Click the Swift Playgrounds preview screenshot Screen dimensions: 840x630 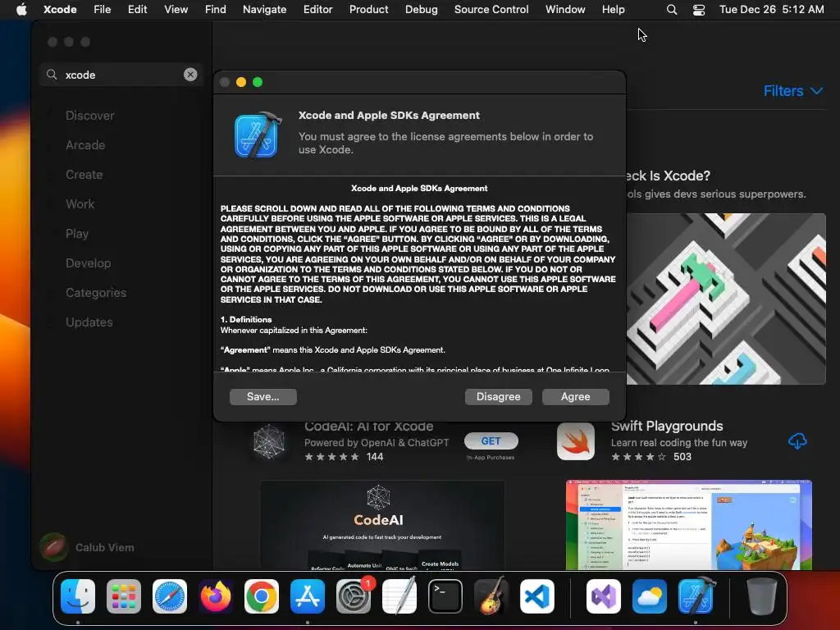(x=688, y=525)
